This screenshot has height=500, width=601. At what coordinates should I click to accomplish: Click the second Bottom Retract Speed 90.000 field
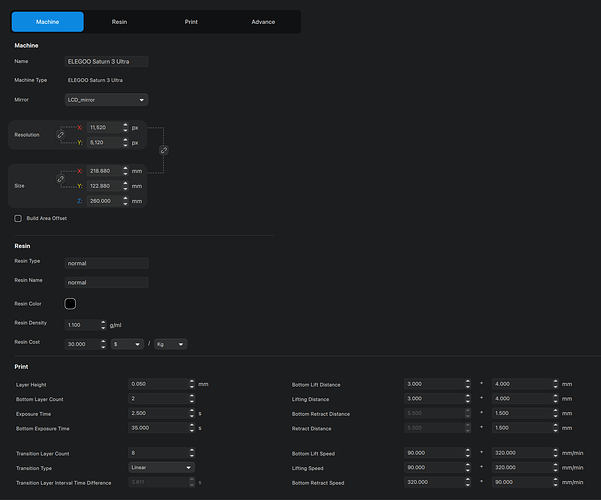pyautogui.click(x=522, y=482)
